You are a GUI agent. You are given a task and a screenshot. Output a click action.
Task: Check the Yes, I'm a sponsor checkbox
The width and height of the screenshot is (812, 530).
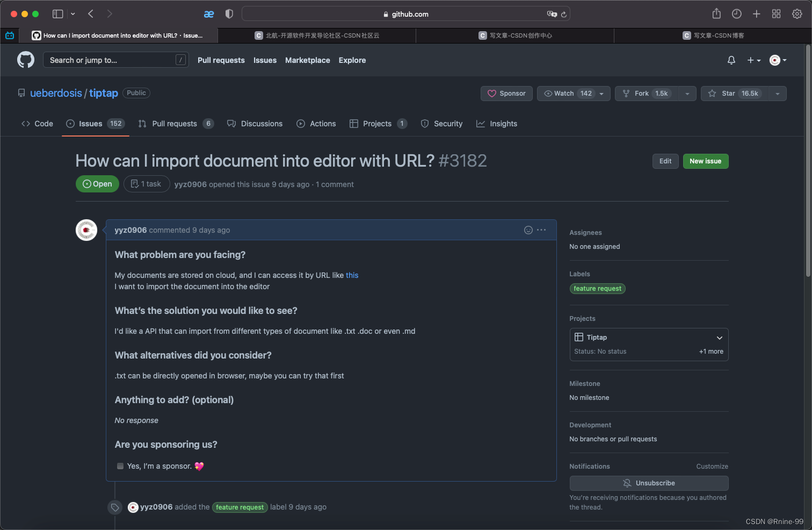(x=120, y=466)
